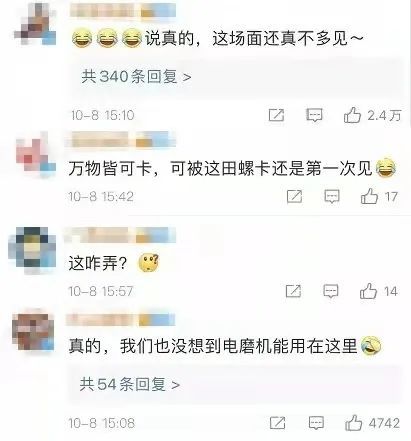
Task: Open first commenter's avatar profile
Action: (35, 24)
